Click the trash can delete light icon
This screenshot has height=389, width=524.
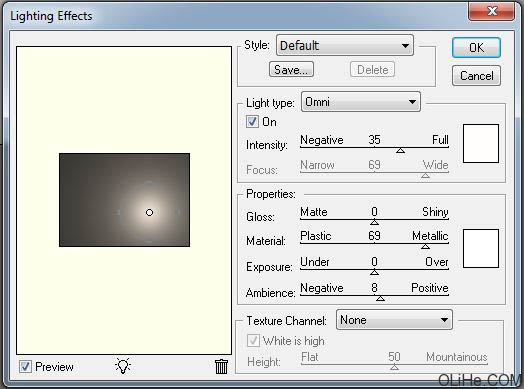(221, 367)
